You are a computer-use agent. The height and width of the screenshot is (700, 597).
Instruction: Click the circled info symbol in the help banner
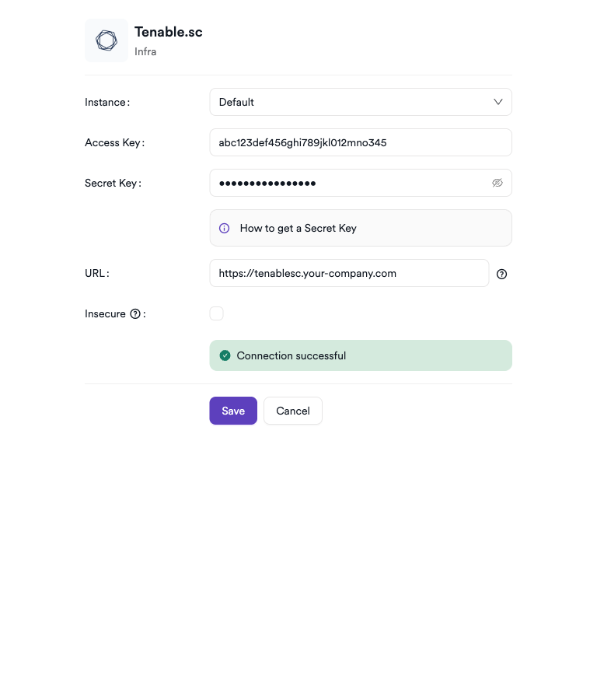click(224, 228)
